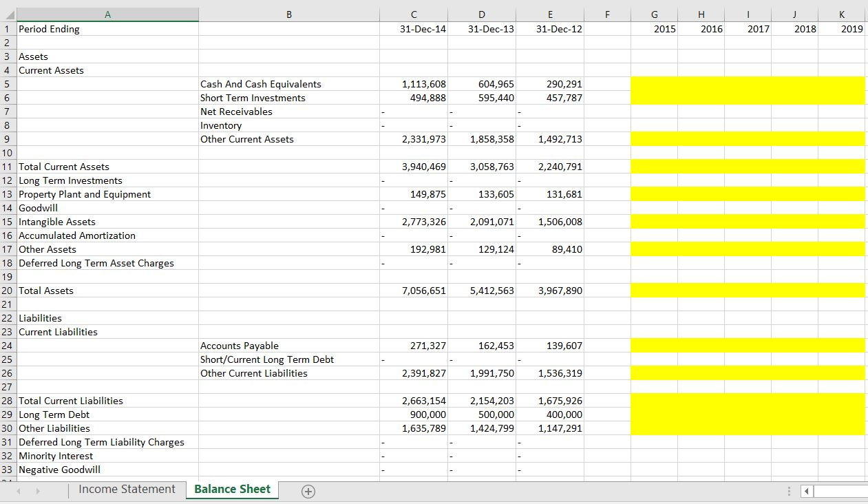Click 'Short/Current Long Term Debt' cell

click(289, 359)
